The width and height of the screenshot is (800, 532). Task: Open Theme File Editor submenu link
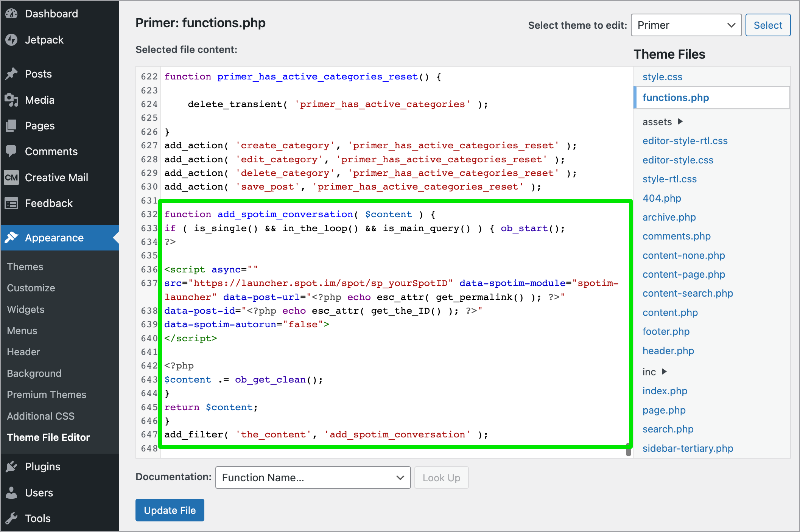[48, 437]
